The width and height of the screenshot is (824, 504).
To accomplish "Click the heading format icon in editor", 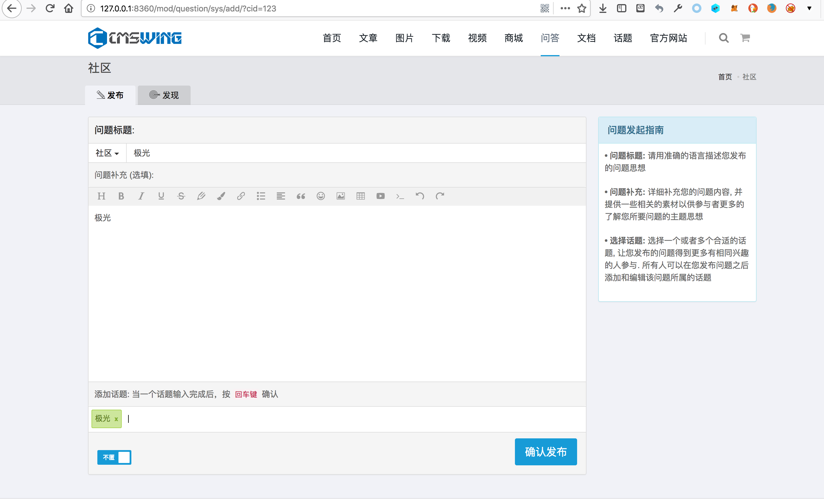I will point(101,196).
